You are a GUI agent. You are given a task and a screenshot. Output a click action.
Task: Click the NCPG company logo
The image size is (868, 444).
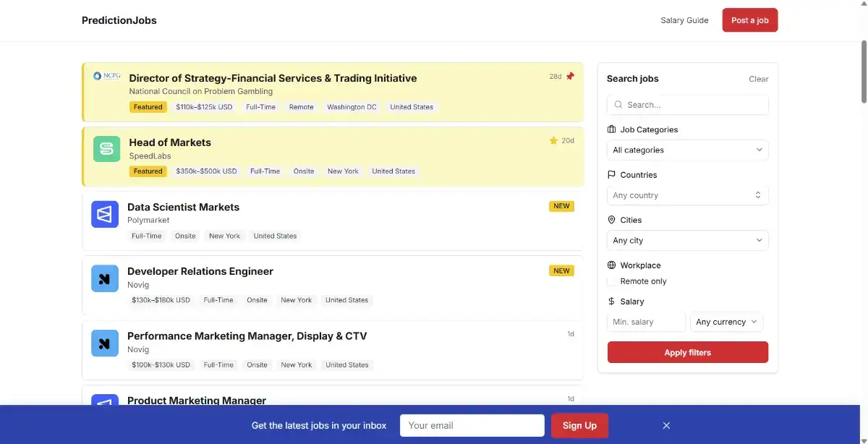[106, 75]
